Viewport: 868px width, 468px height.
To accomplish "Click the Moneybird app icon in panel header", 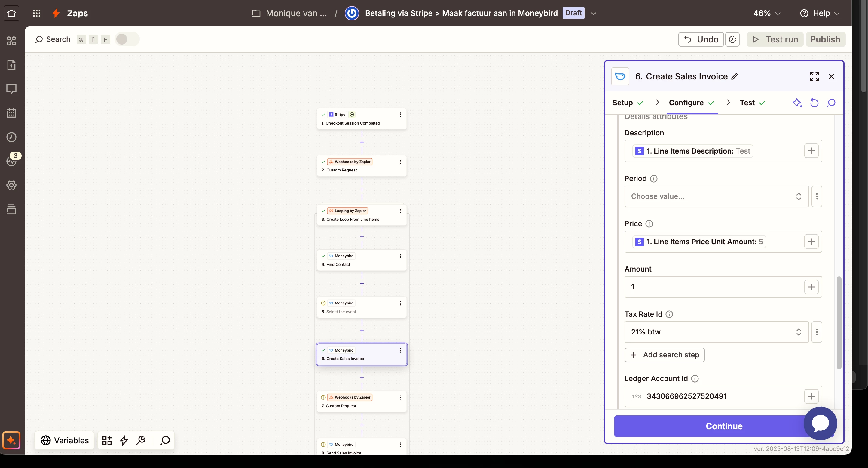I will (x=620, y=76).
